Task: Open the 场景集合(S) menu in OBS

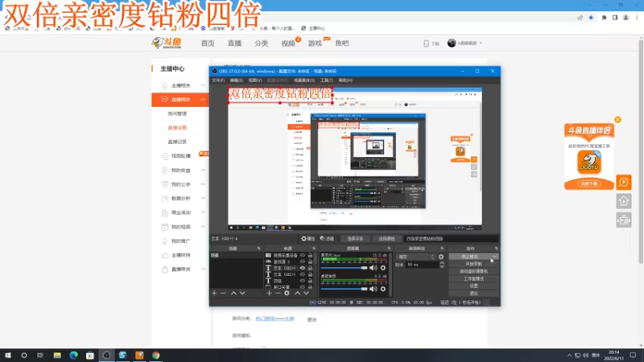Action: point(304,80)
